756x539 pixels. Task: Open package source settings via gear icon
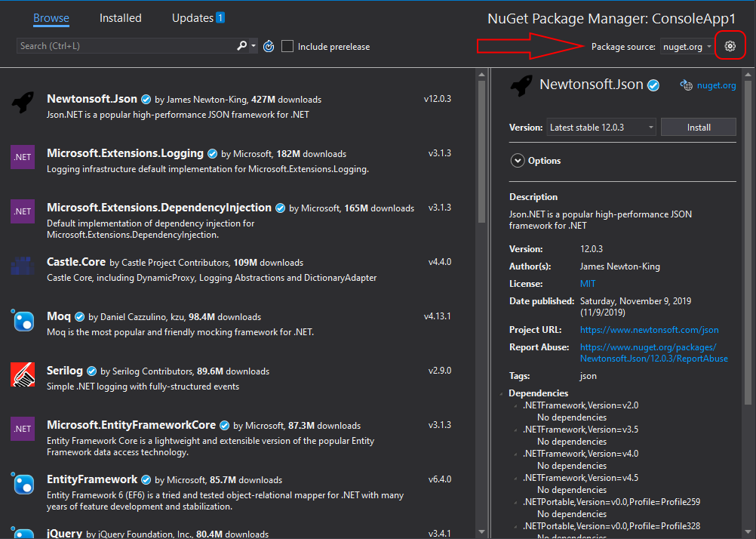730,45
